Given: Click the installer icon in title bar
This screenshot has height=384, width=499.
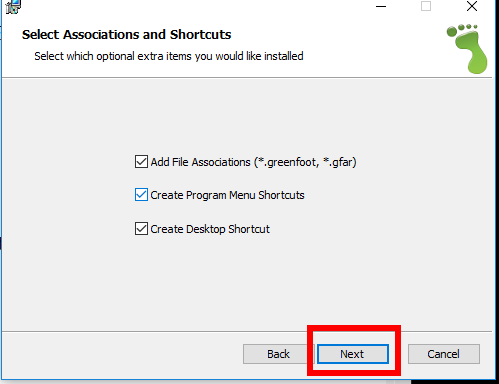Looking at the screenshot, I should pyautogui.click(x=13, y=7).
